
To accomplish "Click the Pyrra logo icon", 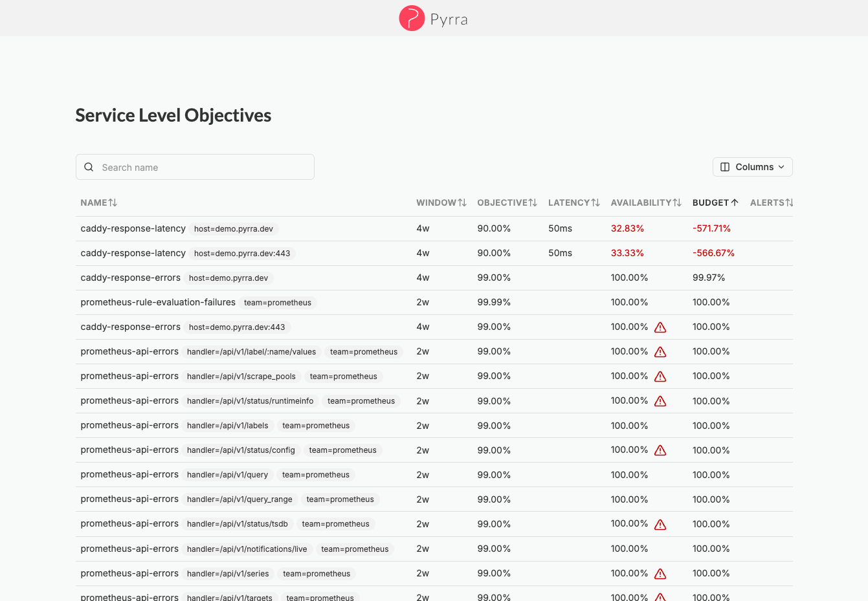I will tap(412, 18).
